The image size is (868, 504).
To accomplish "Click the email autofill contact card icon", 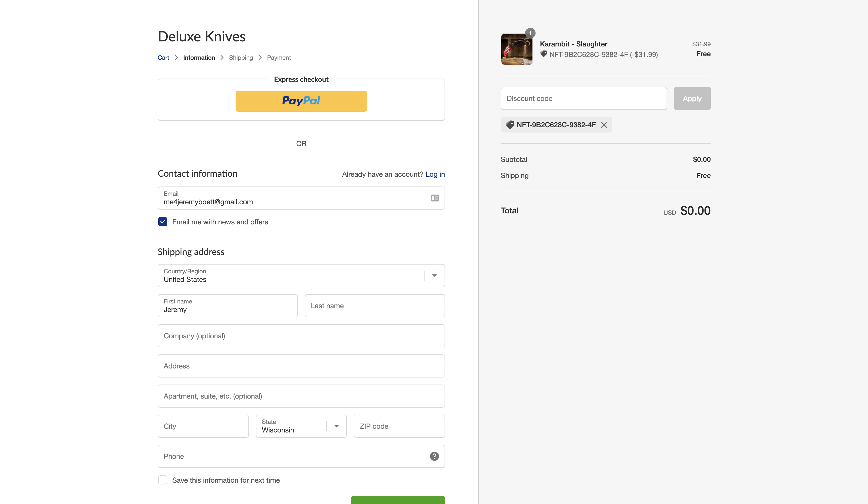I will click(435, 198).
